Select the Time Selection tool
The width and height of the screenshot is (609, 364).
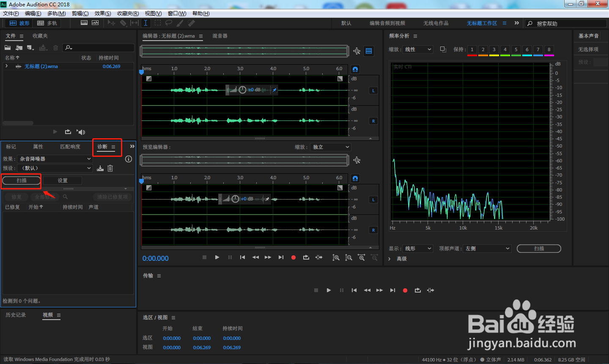(145, 23)
